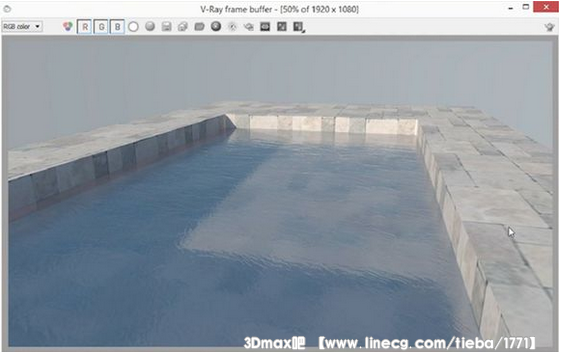Load image with the folder icon
This screenshot has height=360, width=565.
click(199, 26)
